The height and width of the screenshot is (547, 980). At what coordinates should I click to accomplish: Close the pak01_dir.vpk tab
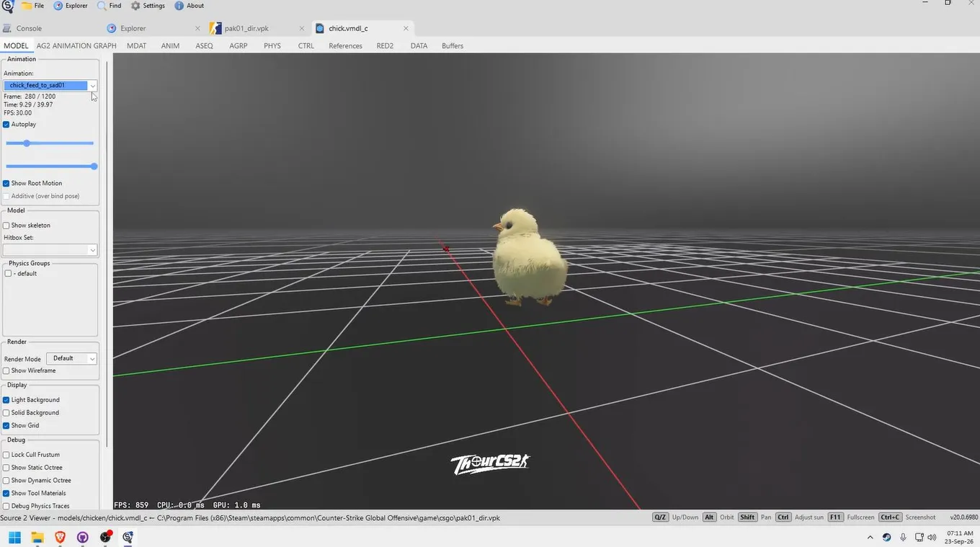[x=302, y=28]
